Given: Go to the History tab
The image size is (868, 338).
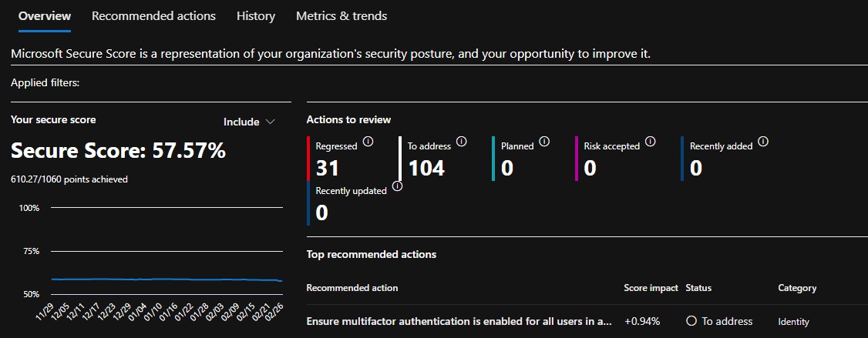Looking at the screenshot, I should [x=256, y=16].
